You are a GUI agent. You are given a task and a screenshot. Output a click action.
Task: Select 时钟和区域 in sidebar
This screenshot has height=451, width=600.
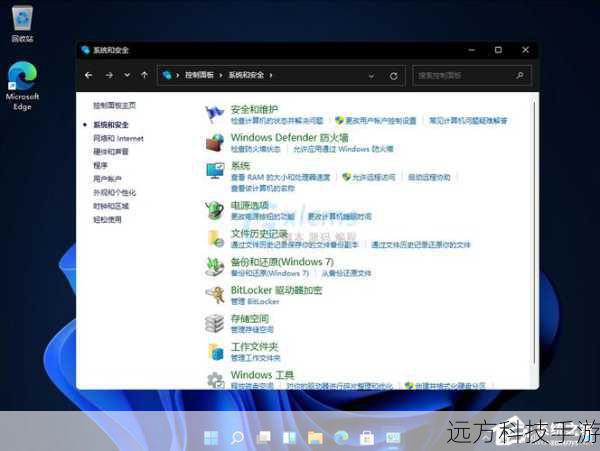pos(111,206)
